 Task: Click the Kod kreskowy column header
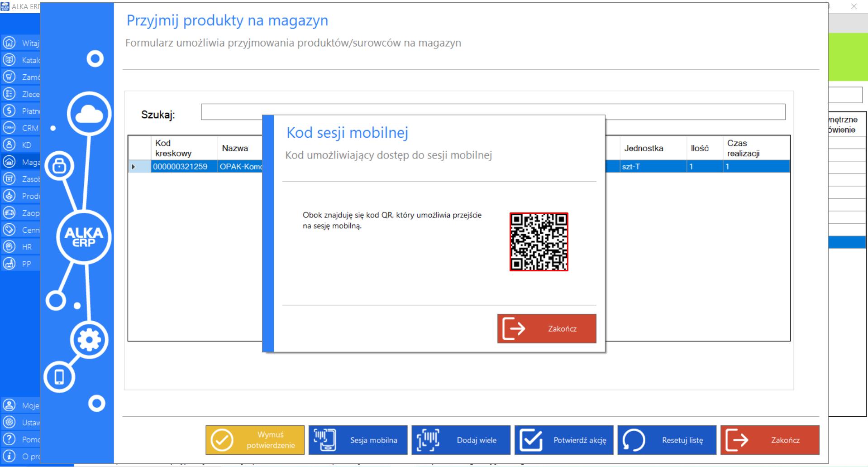(184, 148)
